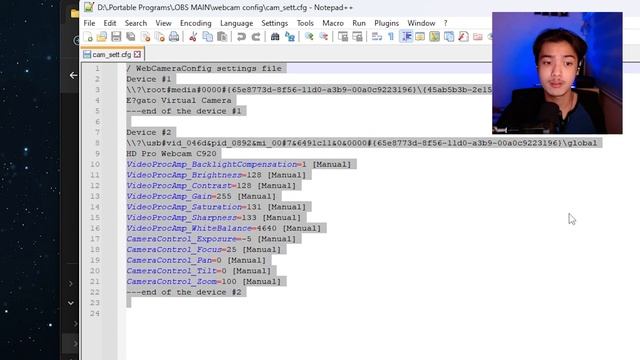Click the Copy toolbar icon
The image size is (640, 360).
(208, 37)
